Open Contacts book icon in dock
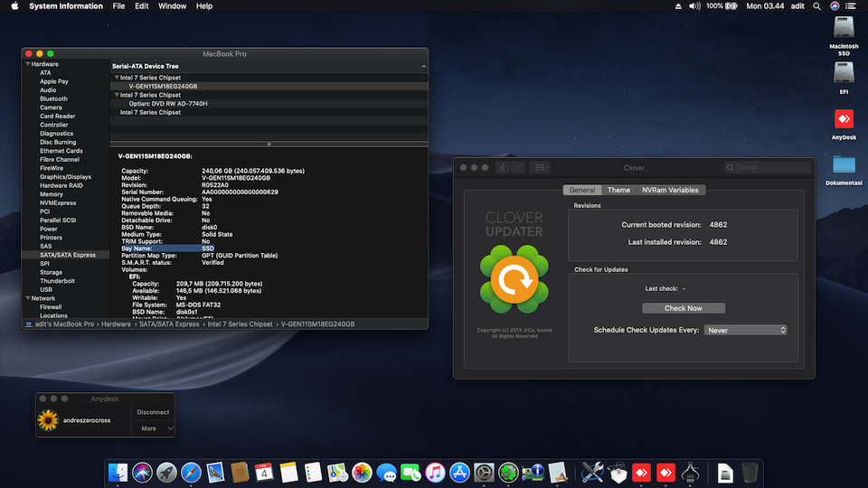Viewport: 868px width, 488px height. click(240, 473)
